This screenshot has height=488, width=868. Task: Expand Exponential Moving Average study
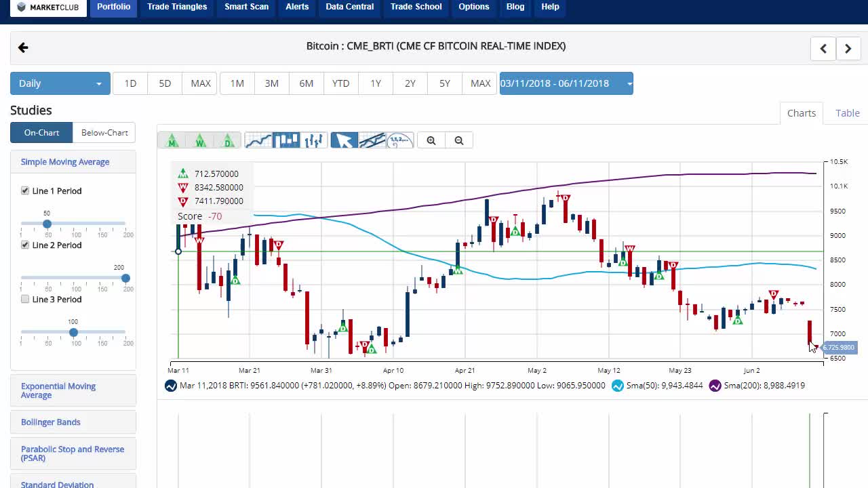pos(73,390)
